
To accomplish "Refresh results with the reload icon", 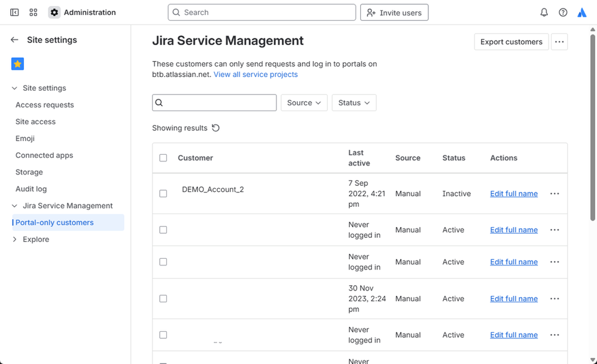I will pyautogui.click(x=216, y=128).
